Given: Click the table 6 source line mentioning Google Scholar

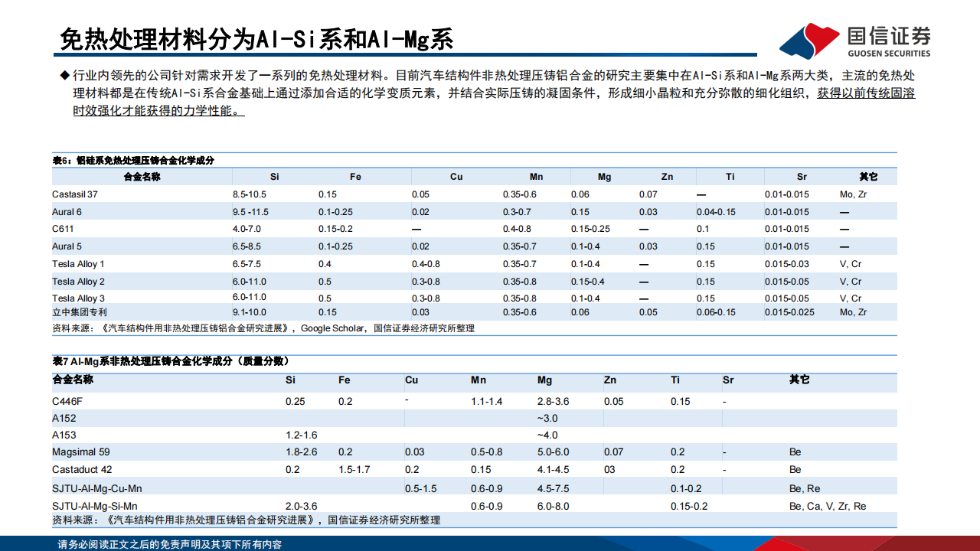Looking at the screenshot, I should (x=263, y=328).
